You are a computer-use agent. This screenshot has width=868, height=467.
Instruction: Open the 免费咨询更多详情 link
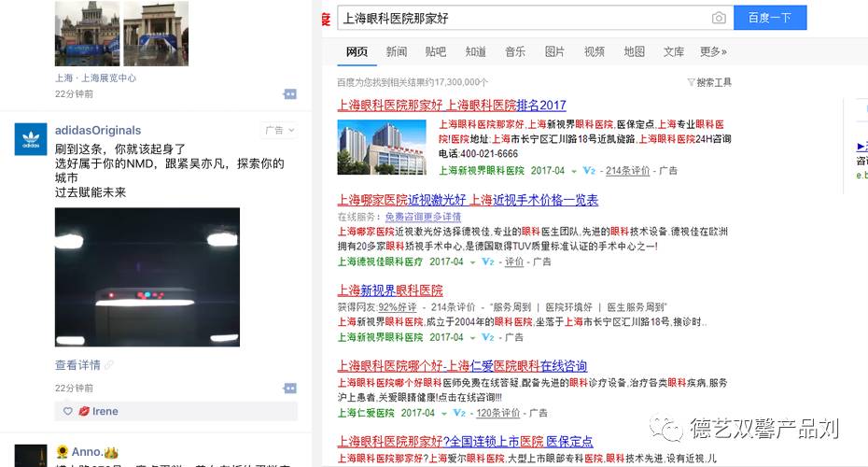(x=423, y=217)
